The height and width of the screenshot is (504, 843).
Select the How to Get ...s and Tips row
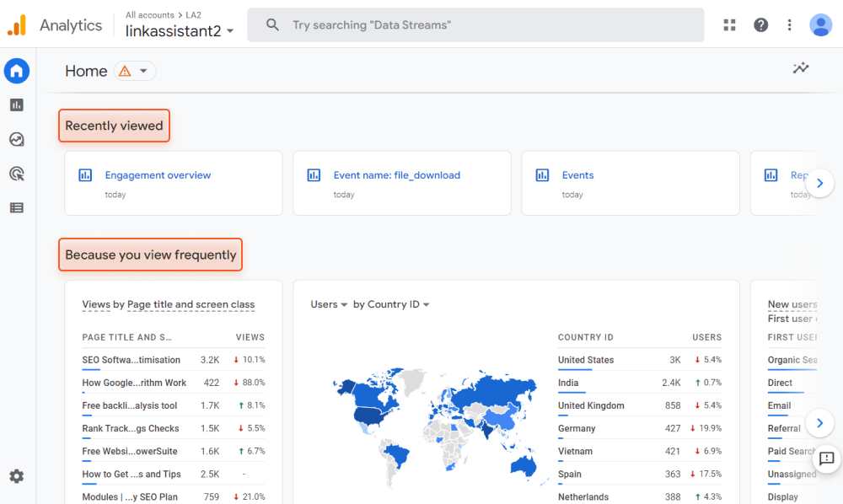point(173,474)
